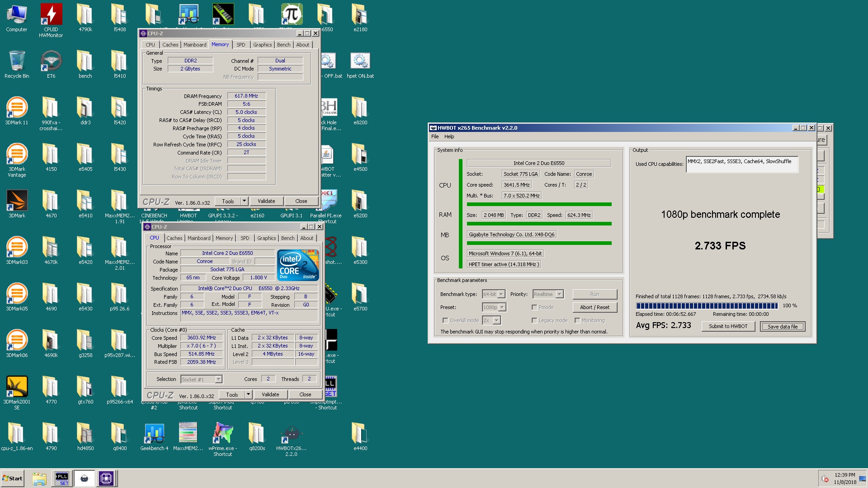
Task: Open the wPrime.exe shortcut icon
Action: click(223, 439)
